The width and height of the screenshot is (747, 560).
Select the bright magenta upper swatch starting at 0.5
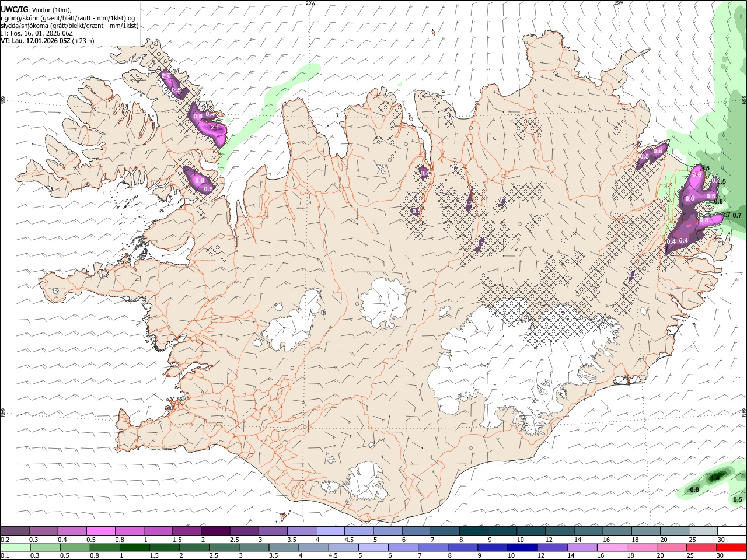pyautogui.click(x=101, y=531)
